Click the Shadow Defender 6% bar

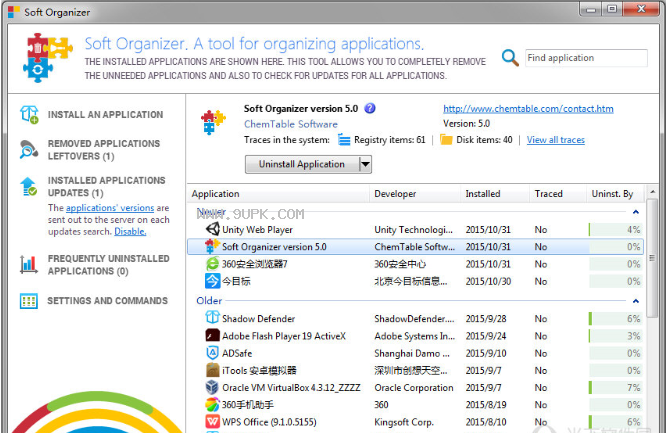615,319
